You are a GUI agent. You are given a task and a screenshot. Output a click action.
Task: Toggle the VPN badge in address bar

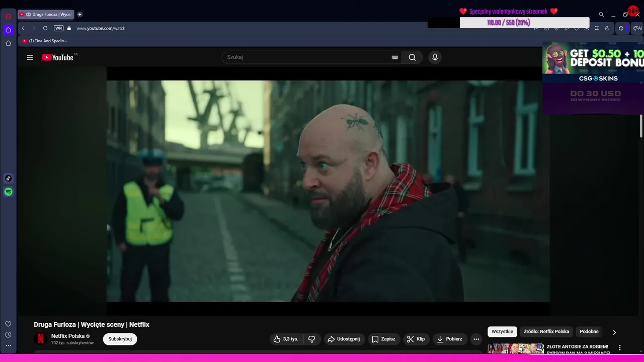point(59,28)
